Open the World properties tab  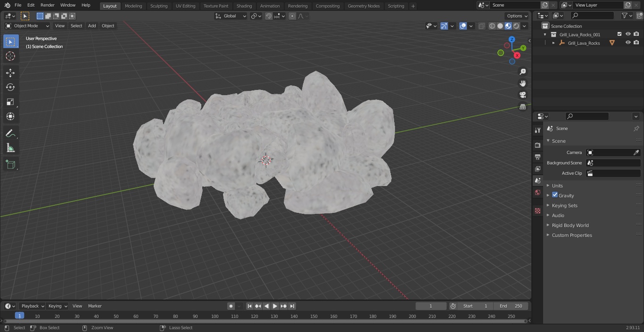coord(537,192)
